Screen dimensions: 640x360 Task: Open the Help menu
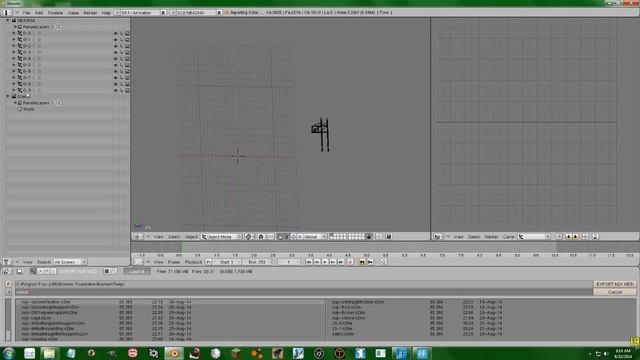tap(106, 13)
